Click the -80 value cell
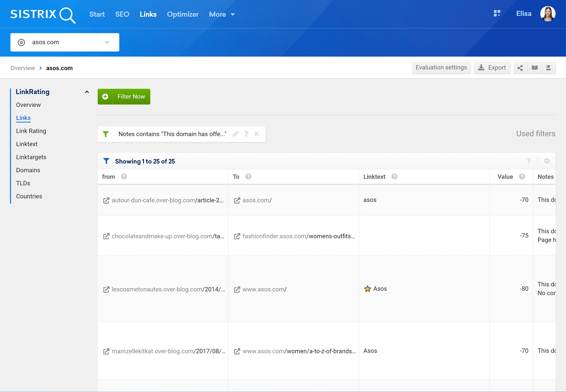Image resolution: width=566 pixels, height=392 pixels. click(x=511, y=289)
